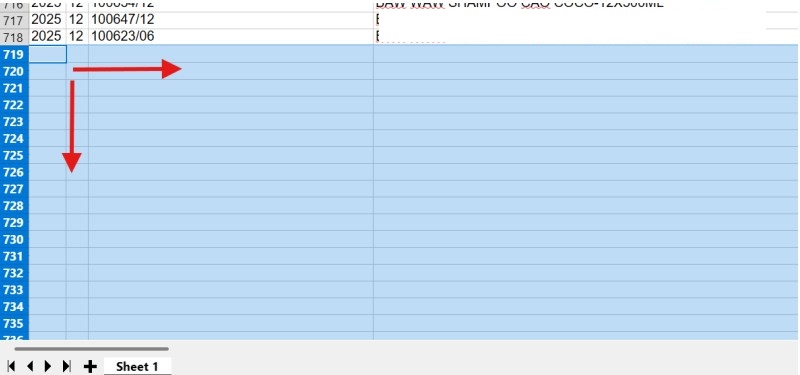Screen dimensions: 800x375
Task: Select row header 719
Action: (14, 54)
